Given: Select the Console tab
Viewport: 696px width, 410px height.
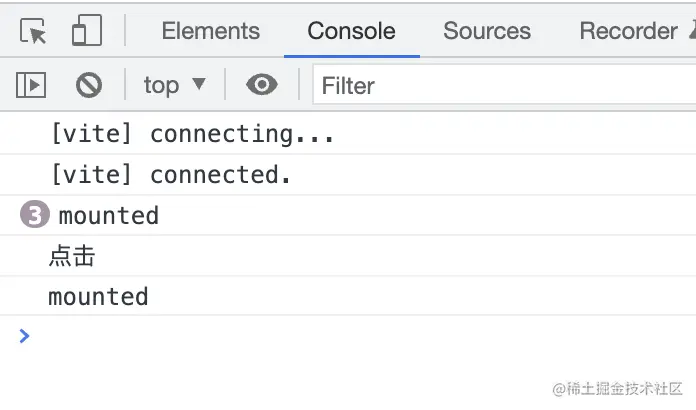Looking at the screenshot, I should (x=352, y=31).
